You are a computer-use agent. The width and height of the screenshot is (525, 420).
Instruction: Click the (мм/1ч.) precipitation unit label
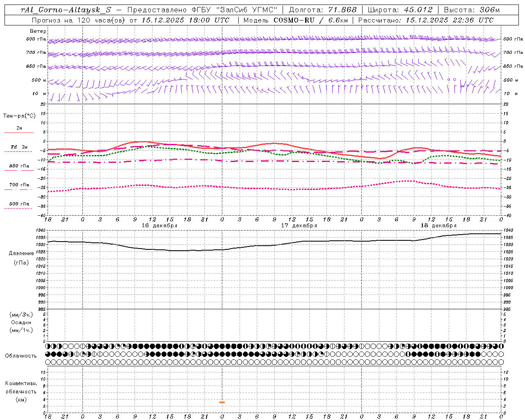(21, 330)
